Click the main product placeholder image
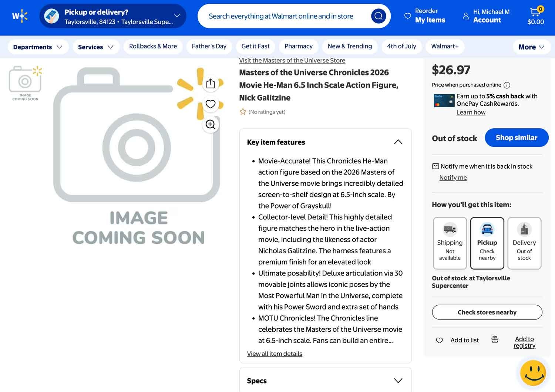Viewport: 555px width, 392px height. point(138,156)
